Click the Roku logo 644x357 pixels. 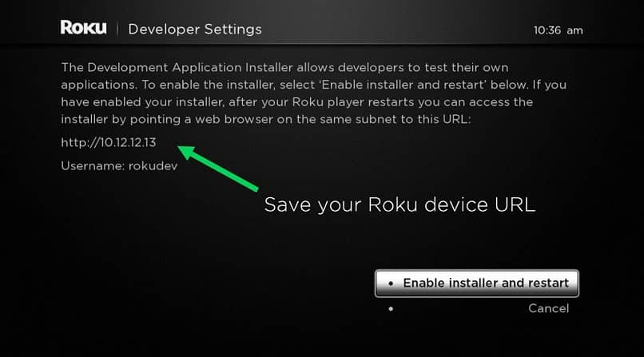[x=83, y=28]
